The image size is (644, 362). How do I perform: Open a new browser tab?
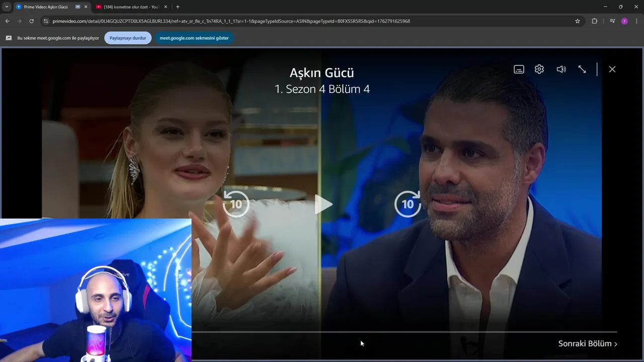[x=178, y=7]
